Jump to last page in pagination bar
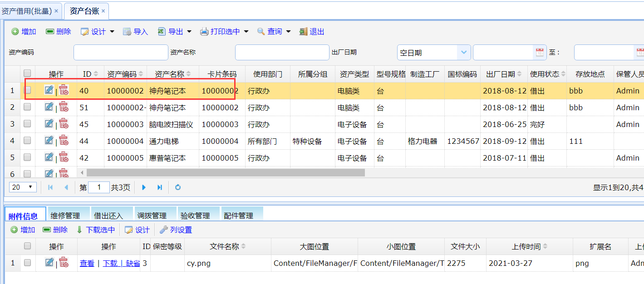The width and height of the screenshot is (644, 284). tap(160, 187)
